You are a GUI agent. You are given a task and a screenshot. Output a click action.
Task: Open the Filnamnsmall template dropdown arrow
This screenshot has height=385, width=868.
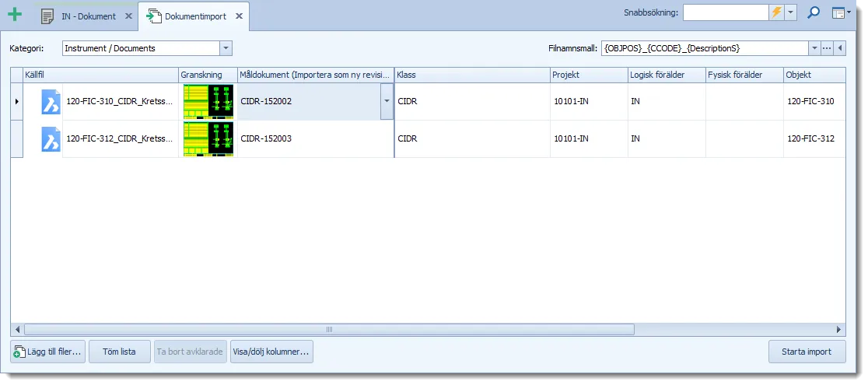coord(814,48)
